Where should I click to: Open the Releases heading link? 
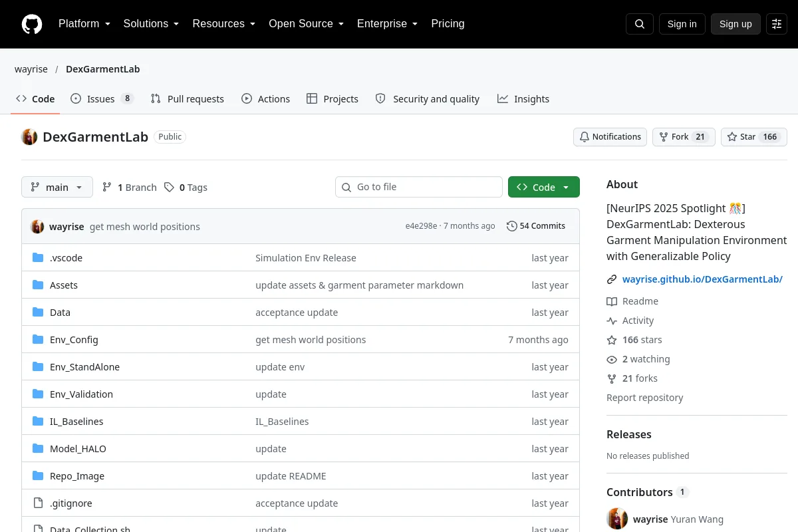(x=629, y=434)
